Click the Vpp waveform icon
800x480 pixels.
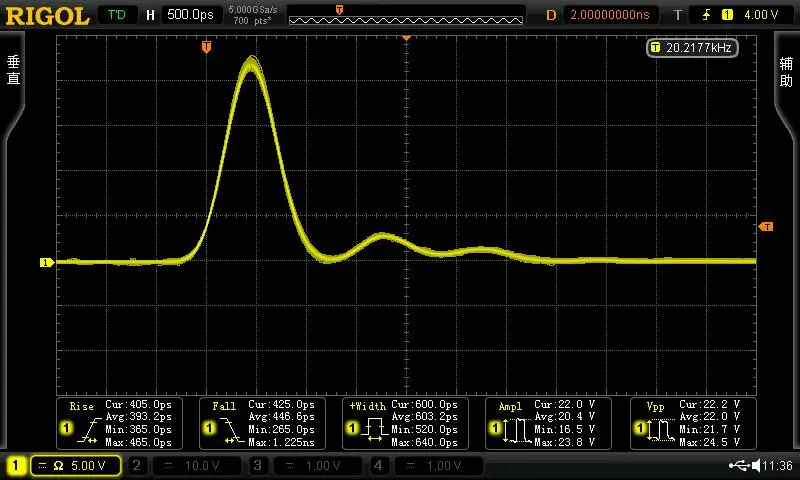tap(662, 431)
